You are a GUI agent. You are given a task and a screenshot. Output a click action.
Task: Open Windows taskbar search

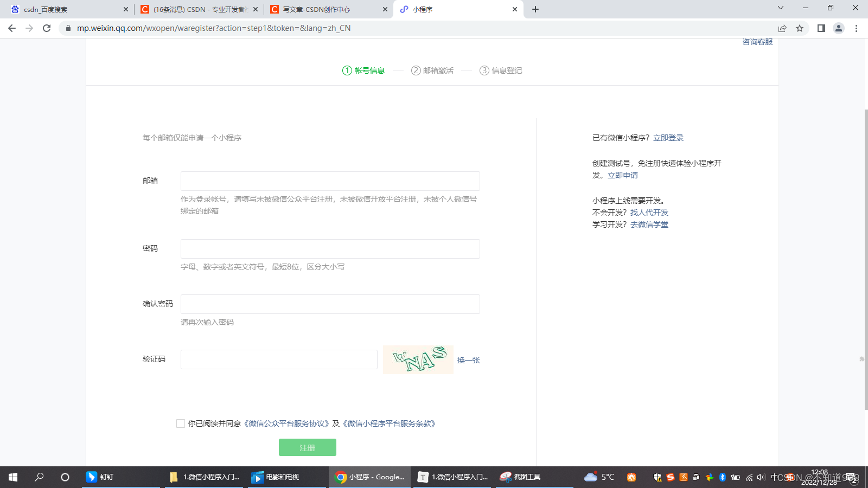tap(39, 477)
